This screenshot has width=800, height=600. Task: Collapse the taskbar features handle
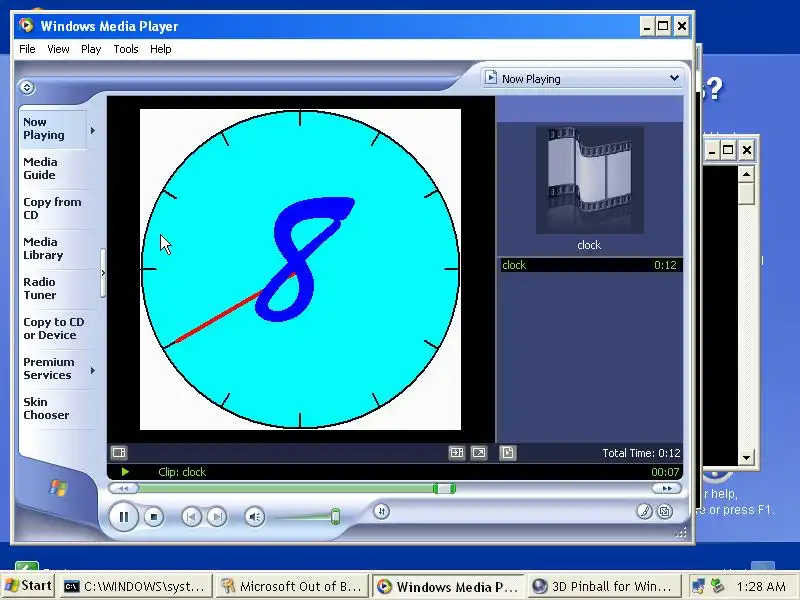click(x=103, y=273)
